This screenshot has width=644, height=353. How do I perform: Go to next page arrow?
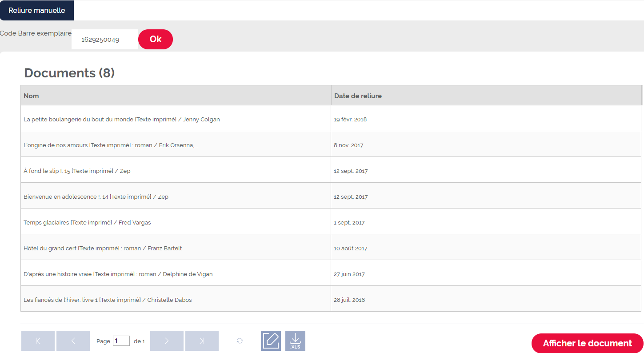tap(167, 341)
